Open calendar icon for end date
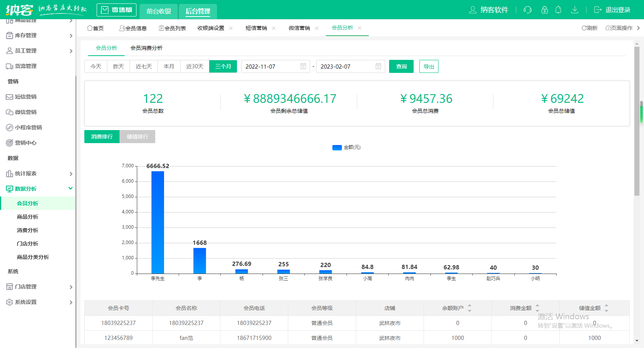Viewport: 644px width, 348px height. coord(378,66)
